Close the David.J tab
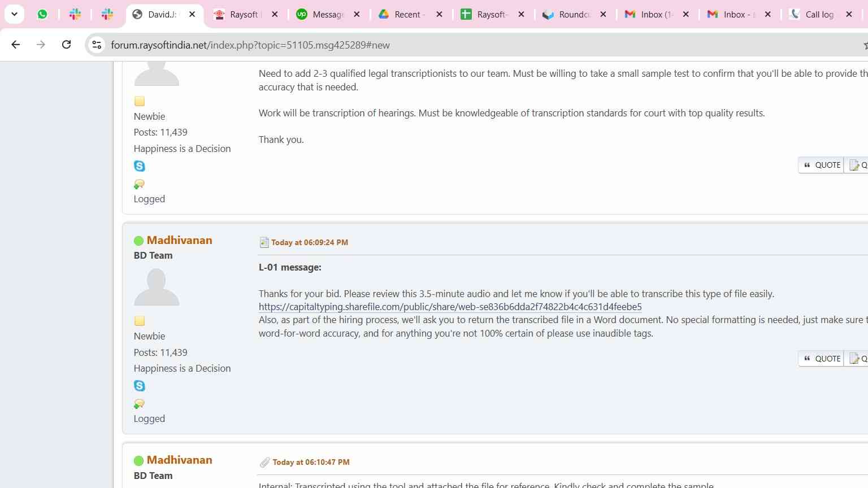 (192, 14)
